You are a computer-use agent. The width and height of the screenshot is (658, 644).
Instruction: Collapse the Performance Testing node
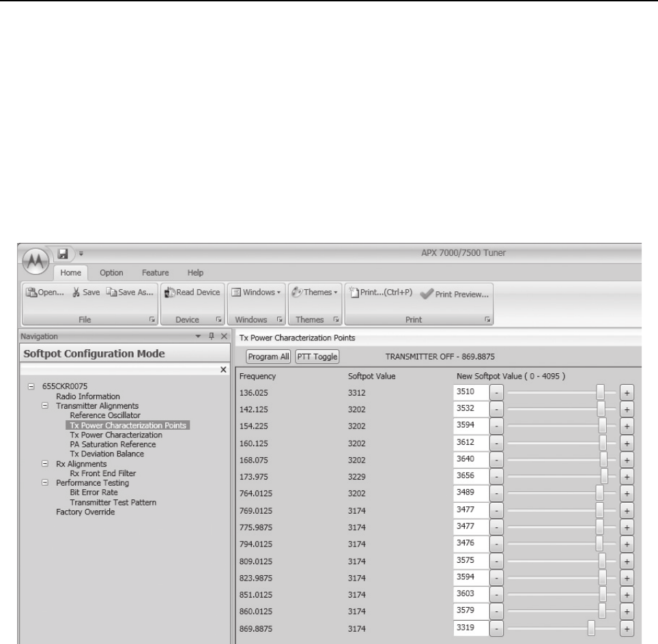tap(45, 482)
